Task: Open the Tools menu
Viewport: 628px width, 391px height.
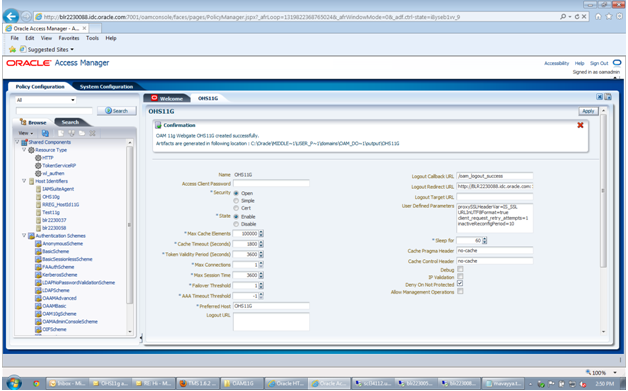Action: tap(92, 38)
